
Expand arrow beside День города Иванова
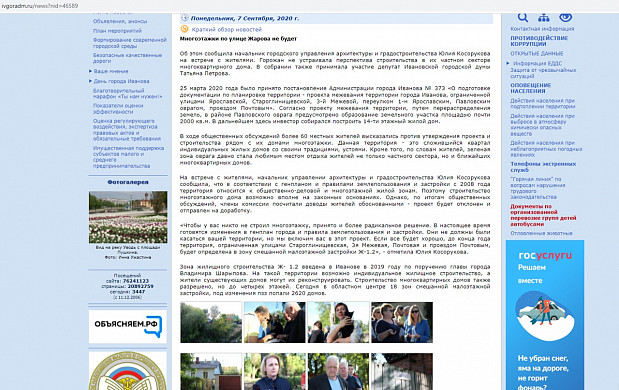click(x=90, y=81)
